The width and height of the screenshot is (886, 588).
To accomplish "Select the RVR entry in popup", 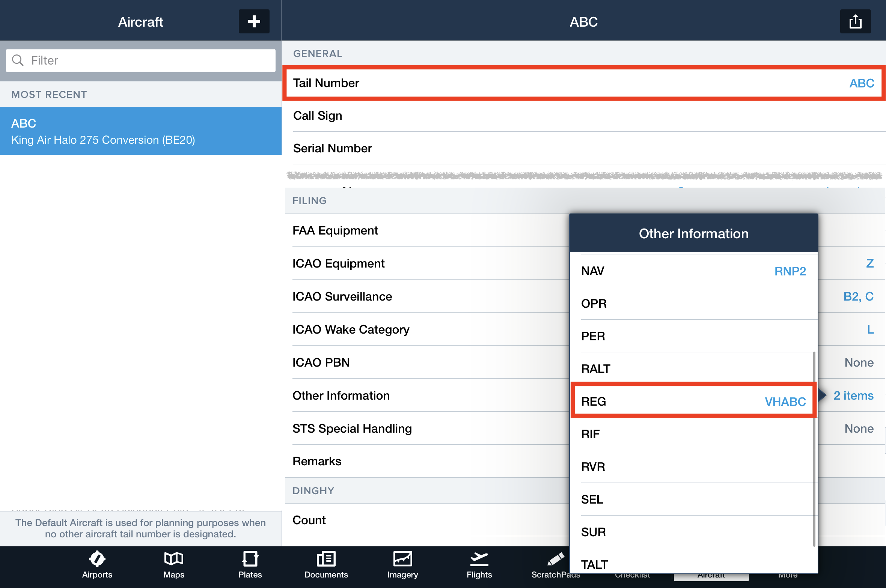I will tap(693, 466).
